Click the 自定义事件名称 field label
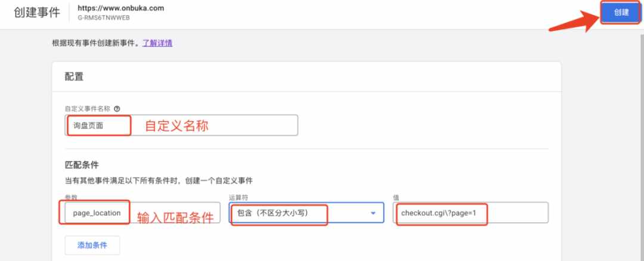Screen dimensions: 644x261 coord(88,108)
